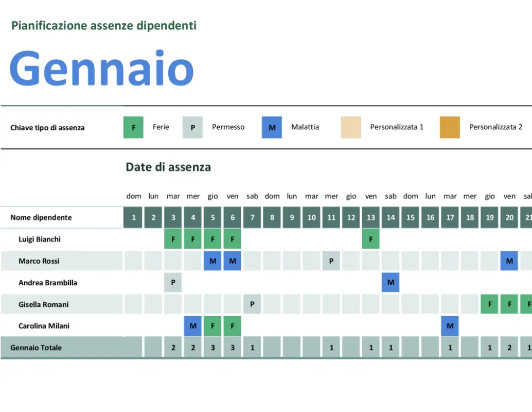The width and height of the screenshot is (532, 412).
Task: Click the Date di assenza heading
Action: [x=168, y=167]
